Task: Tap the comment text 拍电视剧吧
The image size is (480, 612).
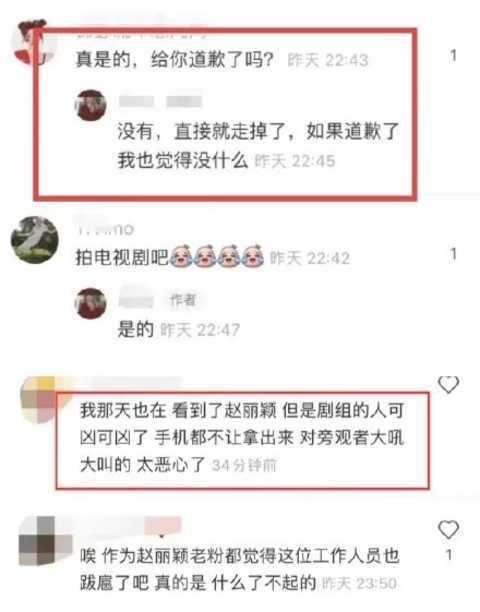Action: 121,258
